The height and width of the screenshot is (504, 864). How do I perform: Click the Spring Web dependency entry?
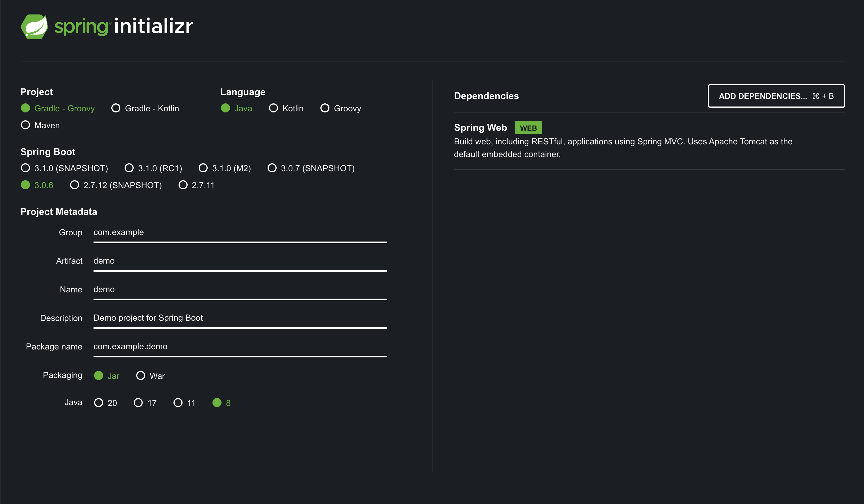point(480,128)
